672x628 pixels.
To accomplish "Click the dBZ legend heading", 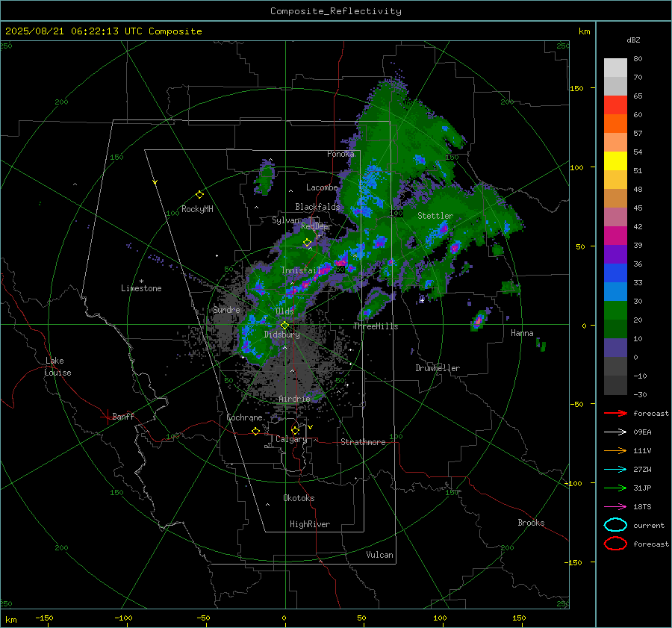I will (633, 40).
